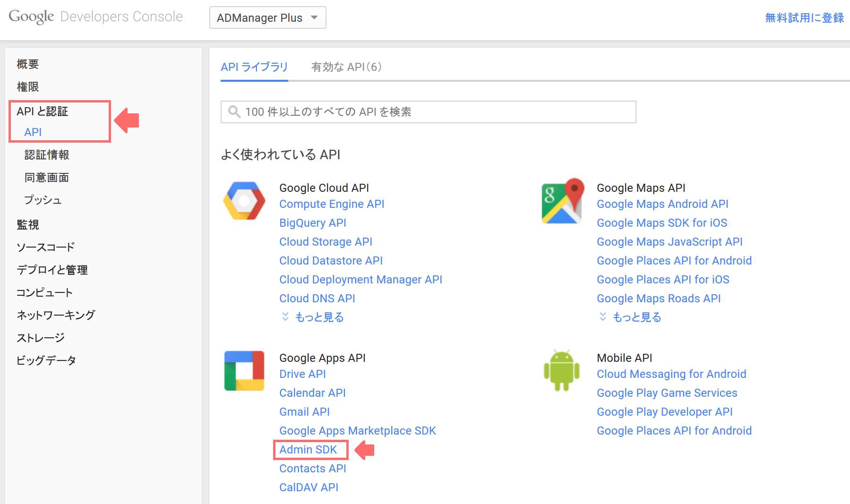Viewport: 850px width, 504px height.
Task: Open 認証情報 in the sidebar
Action: [46, 154]
